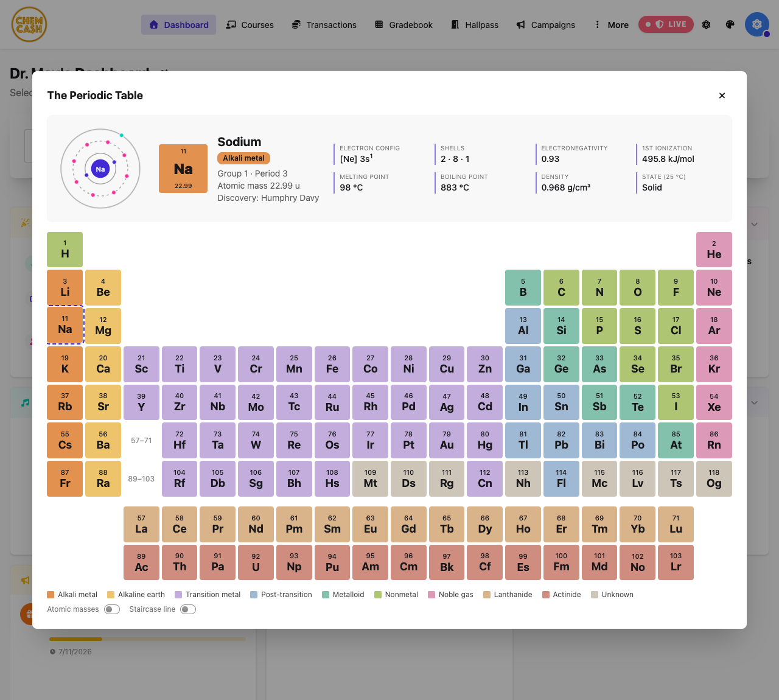
Task: Close the Periodic Table dialog
Action: [x=722, y=96]
